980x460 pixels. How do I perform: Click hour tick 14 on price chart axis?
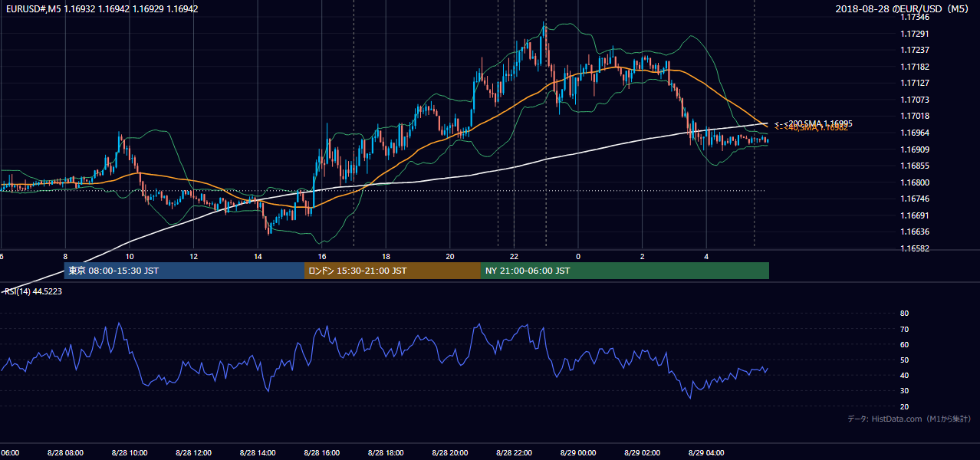(258, 256)
